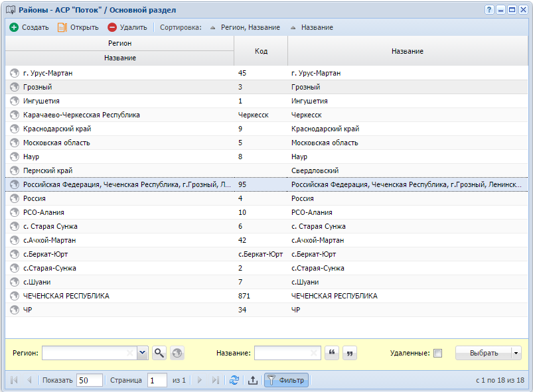Select the Российская Федерация, Чеченская Республика row

tap(267, 184)
